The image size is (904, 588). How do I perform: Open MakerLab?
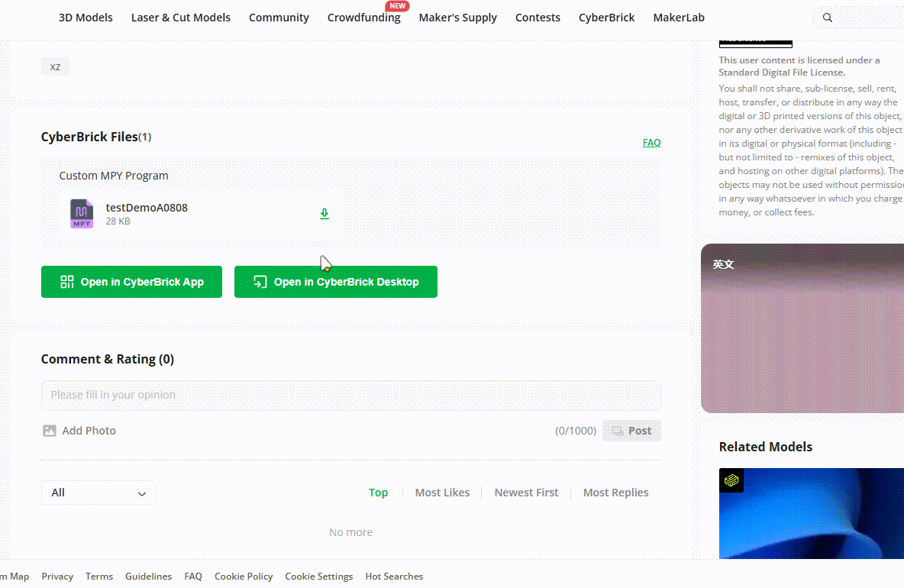pos(679,18)
